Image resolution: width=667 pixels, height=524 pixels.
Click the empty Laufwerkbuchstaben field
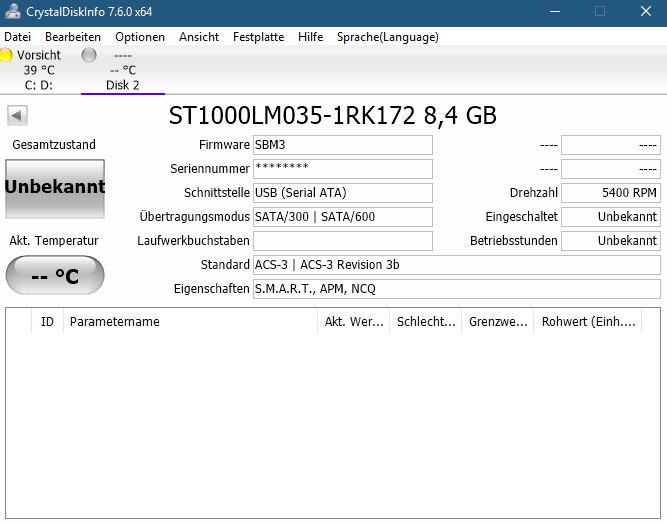pyautogui.click(x=343, y=241)
